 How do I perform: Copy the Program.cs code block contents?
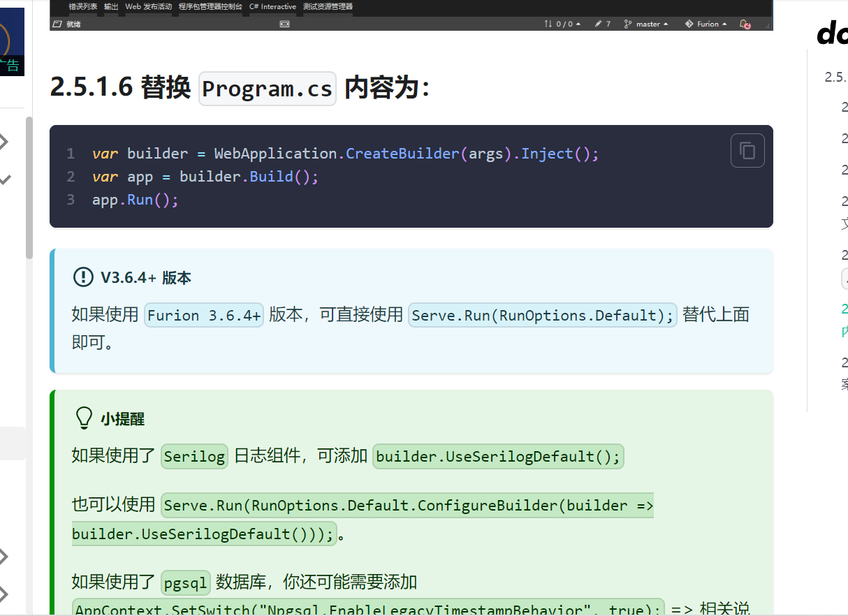747,150
